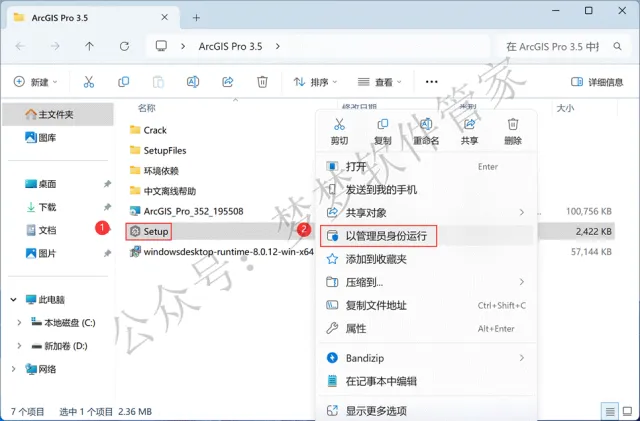
Task: Expand the 网络 tree node
Action: coord(13,369)
